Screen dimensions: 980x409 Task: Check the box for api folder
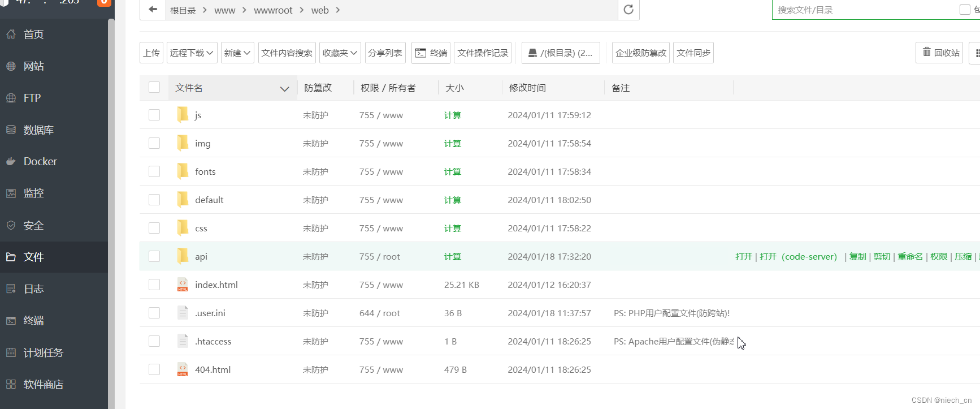[154, 256]
